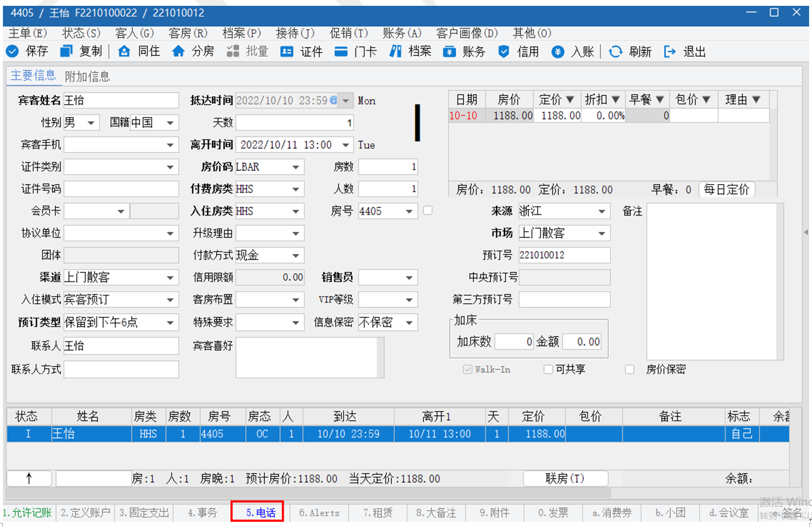Open the 8.大备注 bottom tab
Image resolution: width=812 pixels, height=527 pixels.
(x=436, y=512)
